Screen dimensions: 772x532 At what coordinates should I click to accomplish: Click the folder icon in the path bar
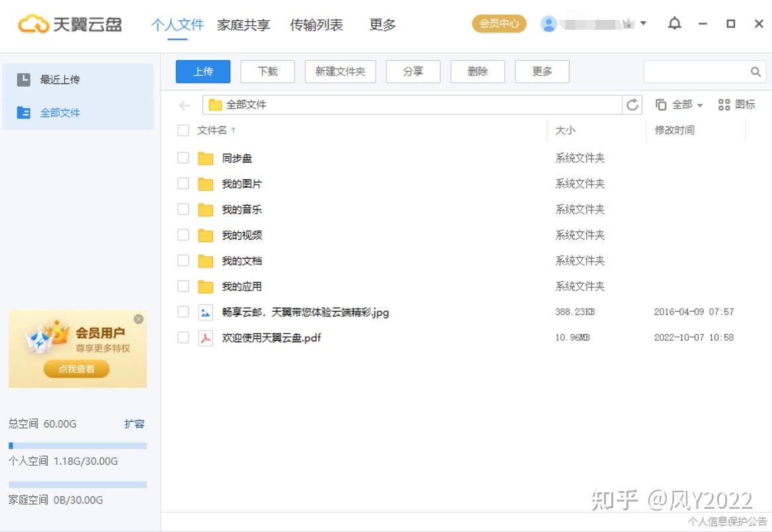click(x=215, y=105)
